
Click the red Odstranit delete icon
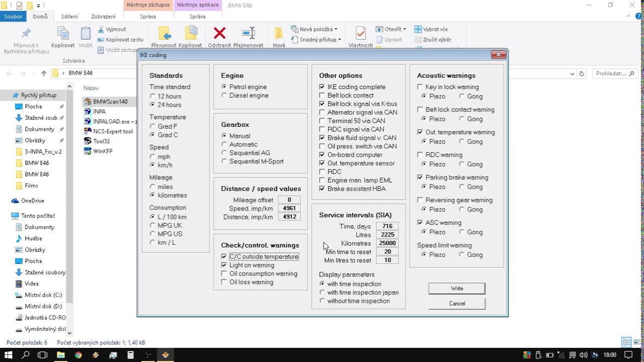(x=219, y=33)
